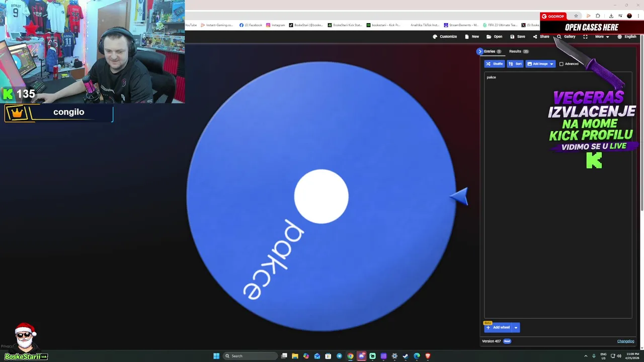Click the taskbar Search box

tap(250, 356)
